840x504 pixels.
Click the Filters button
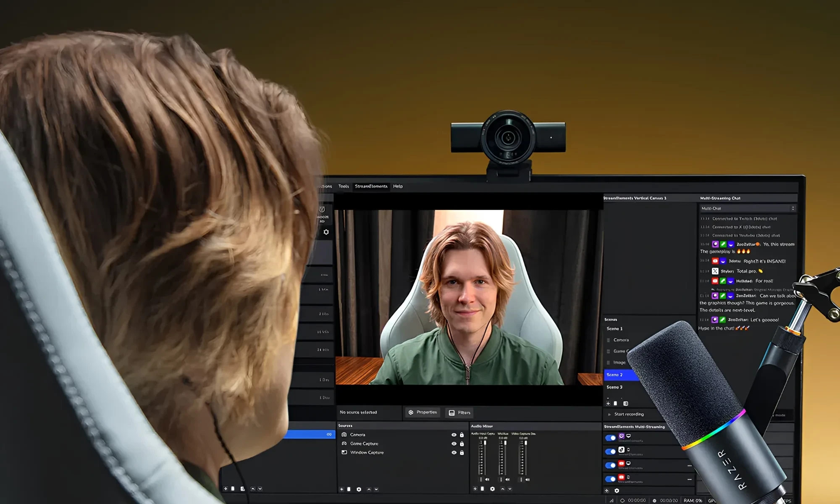pyautogui.click(x=459, y=413)
